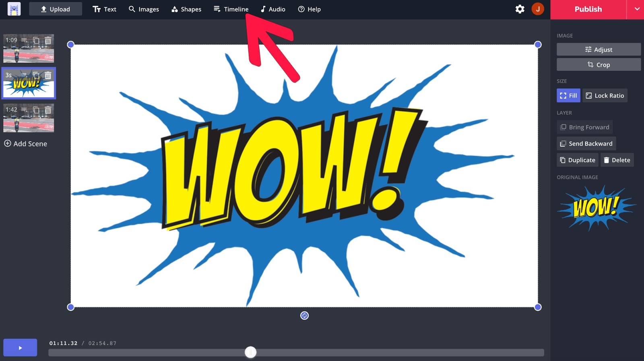Open the Timeline view
Image resolution: width=644 pixels, height=361 pixels.
pyautogui.click(x=231, y=9)
